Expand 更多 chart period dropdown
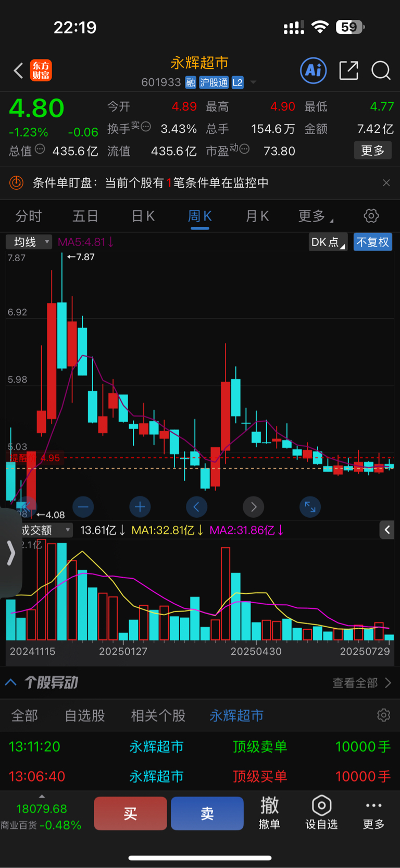 316,216
